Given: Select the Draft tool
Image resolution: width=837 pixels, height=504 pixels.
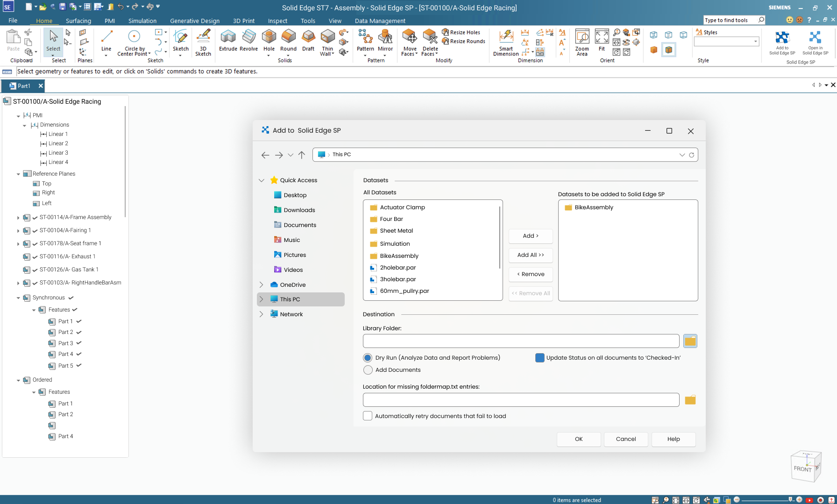Looking at the screenshot, I should 308,41.
